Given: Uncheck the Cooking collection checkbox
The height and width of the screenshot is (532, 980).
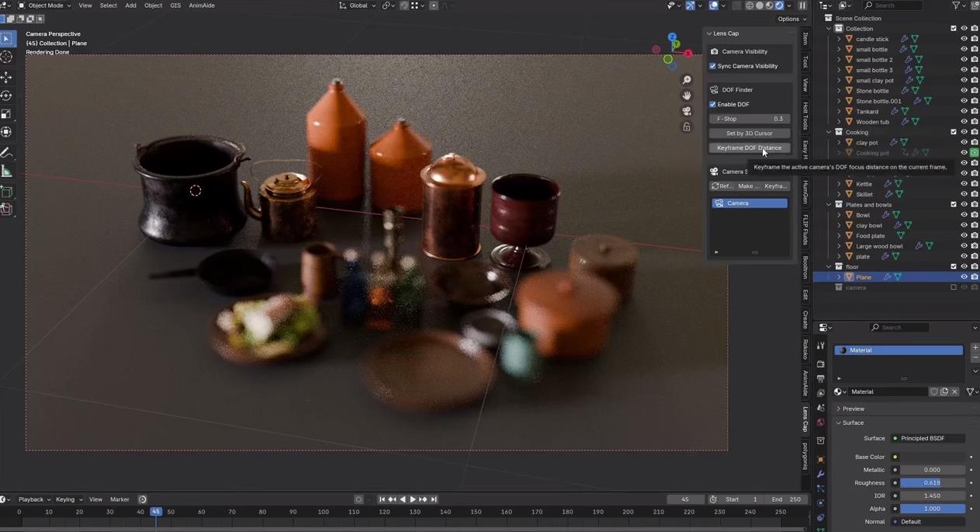Looking at the screenshot, I should [x=954, y=132].
